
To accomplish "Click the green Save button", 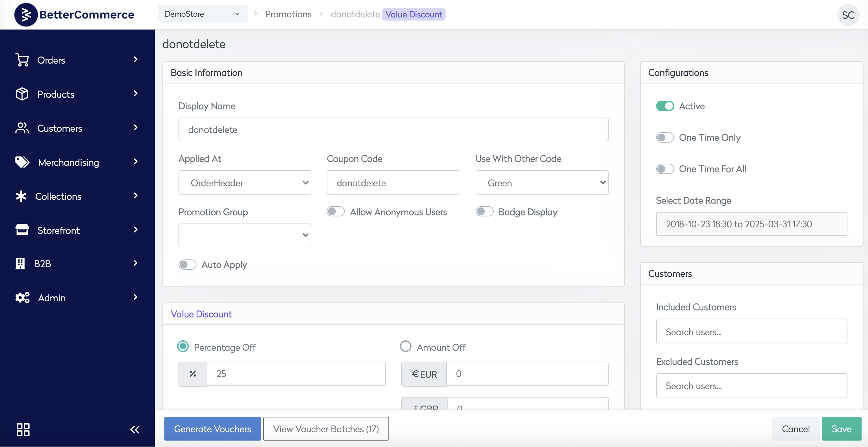I will coord(842,429).
